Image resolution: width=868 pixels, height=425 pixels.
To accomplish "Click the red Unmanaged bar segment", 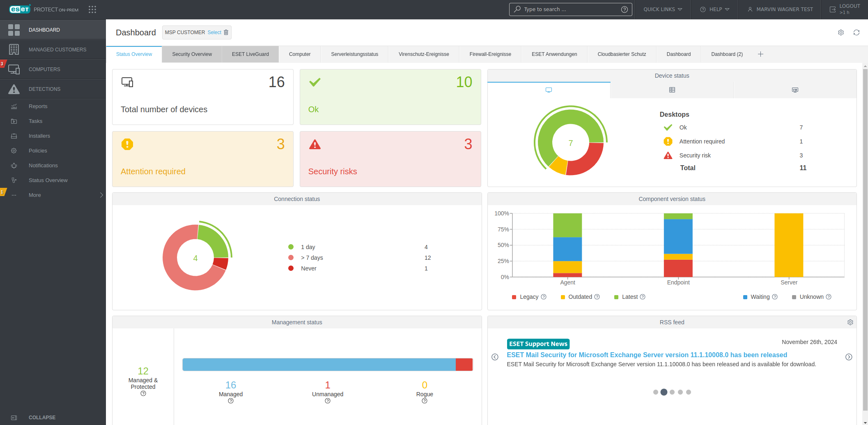I will tap(464, 365).
